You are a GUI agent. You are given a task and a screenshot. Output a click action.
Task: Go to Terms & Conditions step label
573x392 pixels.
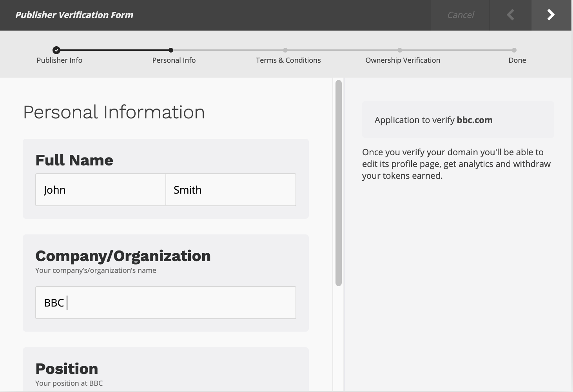(288, 60)
